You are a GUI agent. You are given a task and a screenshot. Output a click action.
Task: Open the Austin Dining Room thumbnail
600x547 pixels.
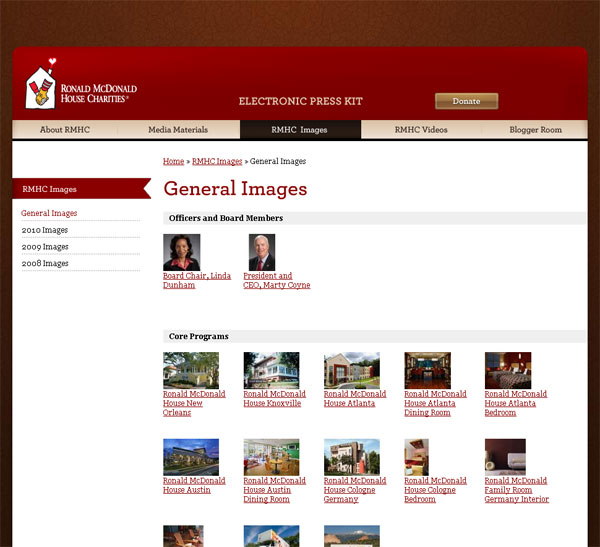[x=271, y=457]
